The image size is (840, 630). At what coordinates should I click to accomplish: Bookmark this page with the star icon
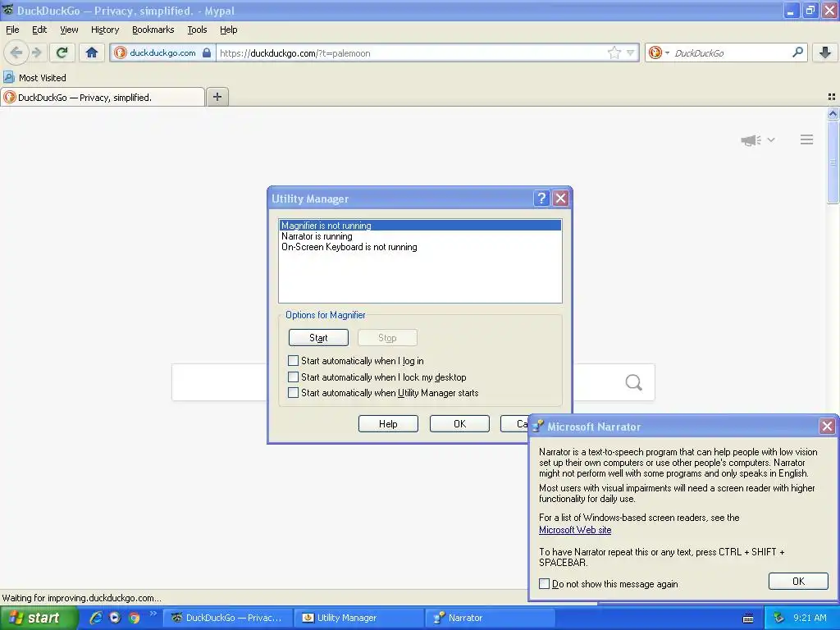(614, 52)
